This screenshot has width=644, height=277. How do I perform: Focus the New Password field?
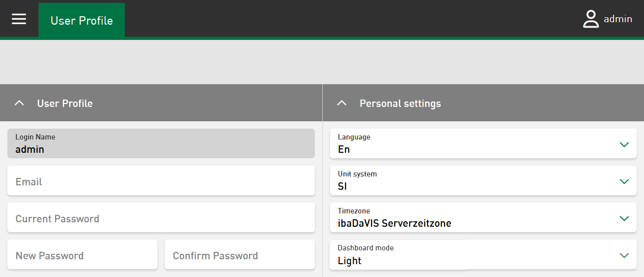tap(82, 255)
